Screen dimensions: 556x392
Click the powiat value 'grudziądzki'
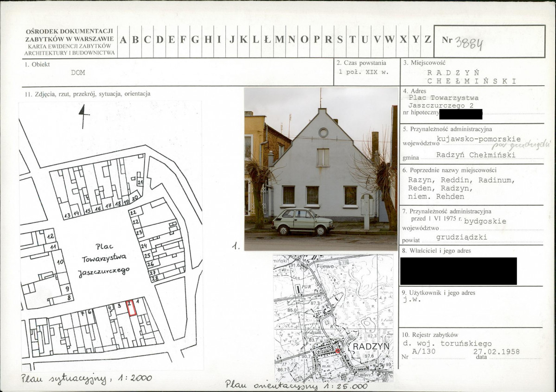[x=461, y=237]
